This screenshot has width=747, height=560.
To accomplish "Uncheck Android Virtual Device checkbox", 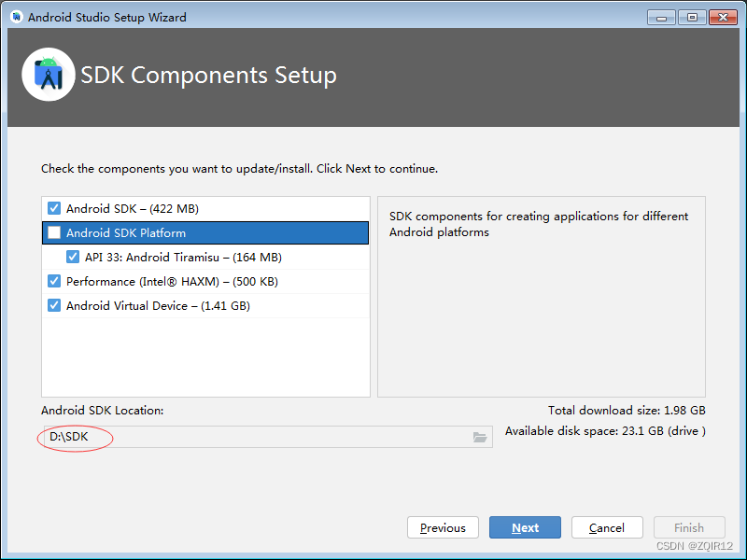I will (x=54, y=305).
